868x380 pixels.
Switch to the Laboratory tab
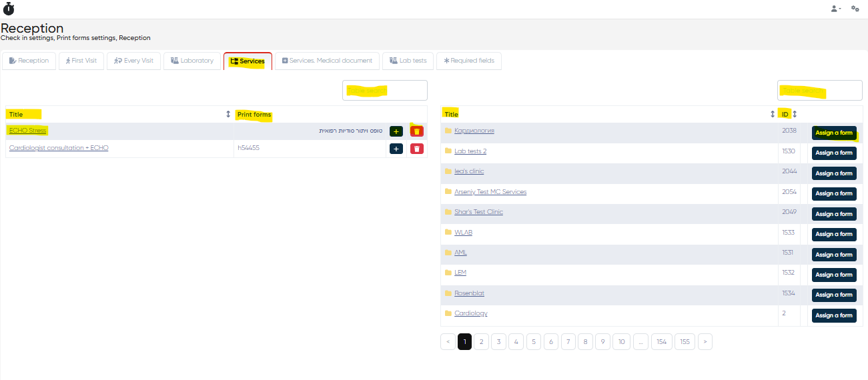192,61
